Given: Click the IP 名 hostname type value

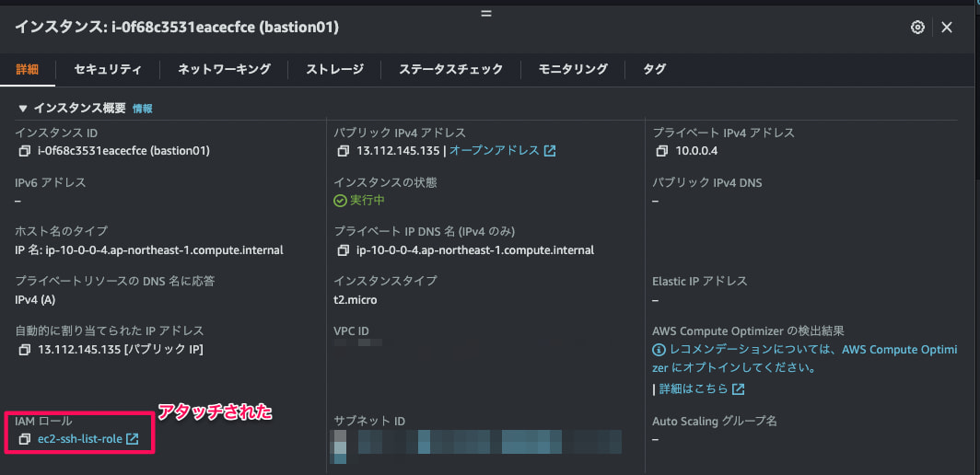Looking at the screenshot, I should pos(149,250).
